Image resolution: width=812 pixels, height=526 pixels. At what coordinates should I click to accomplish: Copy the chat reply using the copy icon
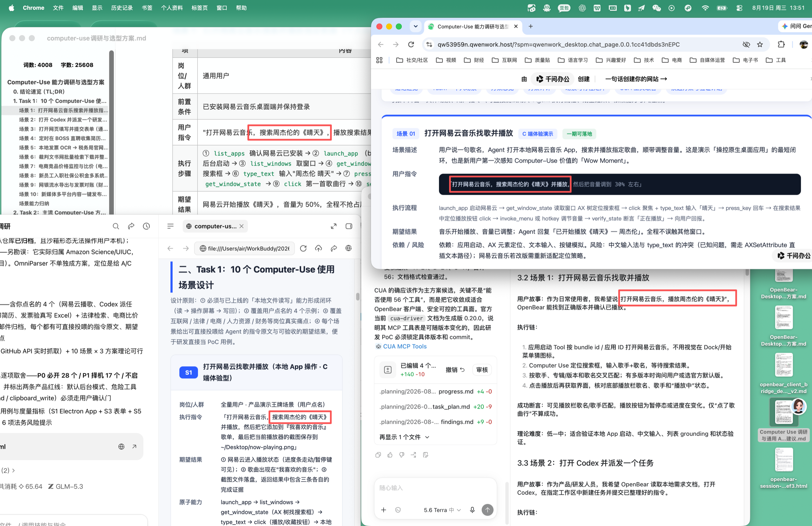378,455
